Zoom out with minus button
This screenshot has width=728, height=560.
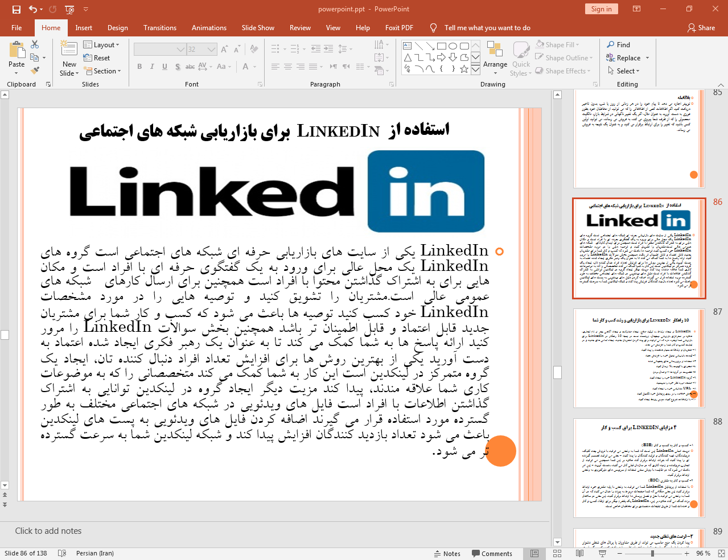(x=619, y=553)
